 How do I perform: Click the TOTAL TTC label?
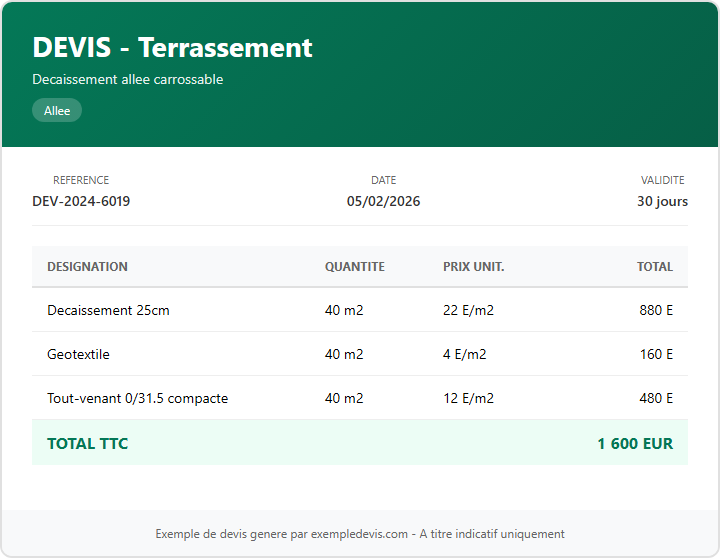click(x=87, y=443)
